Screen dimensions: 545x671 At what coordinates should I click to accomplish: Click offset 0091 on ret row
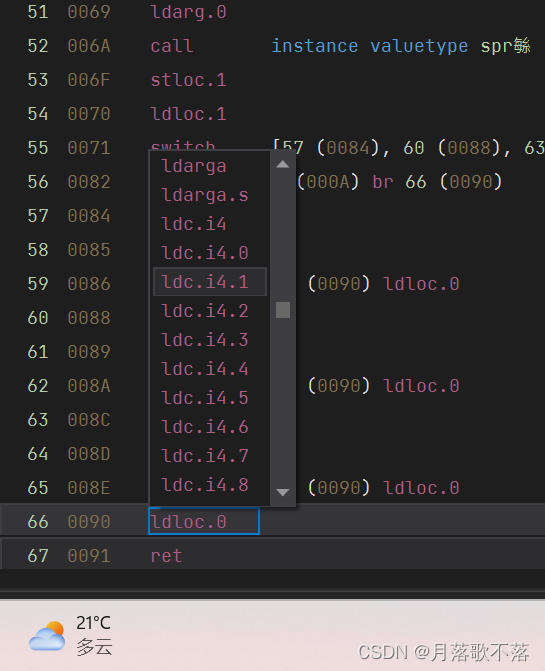[x=89, y=555]
